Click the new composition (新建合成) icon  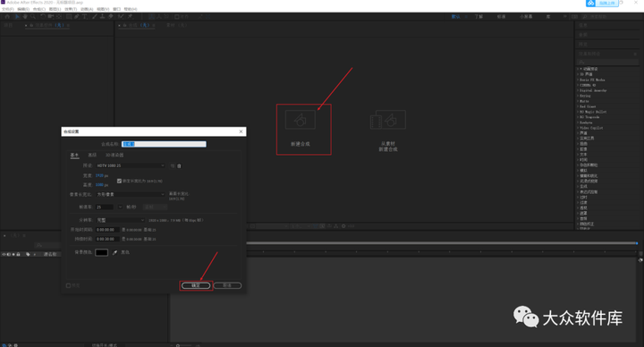click(301, 120)
